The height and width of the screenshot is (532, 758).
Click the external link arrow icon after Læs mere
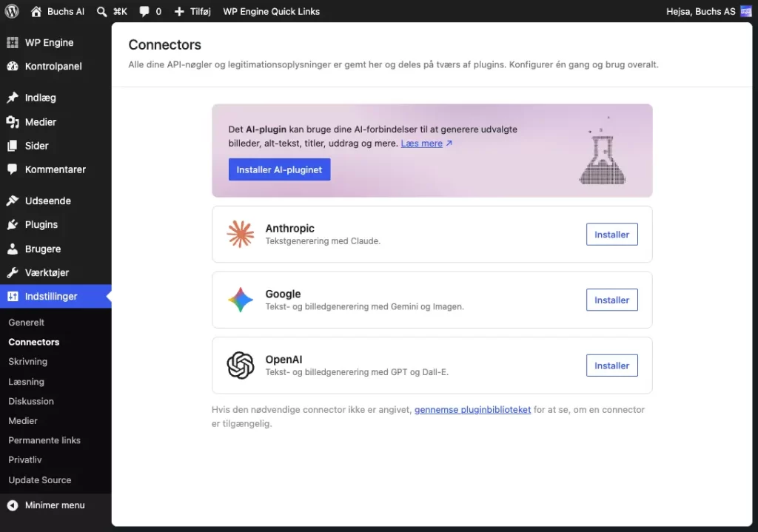tap(449, 143)
